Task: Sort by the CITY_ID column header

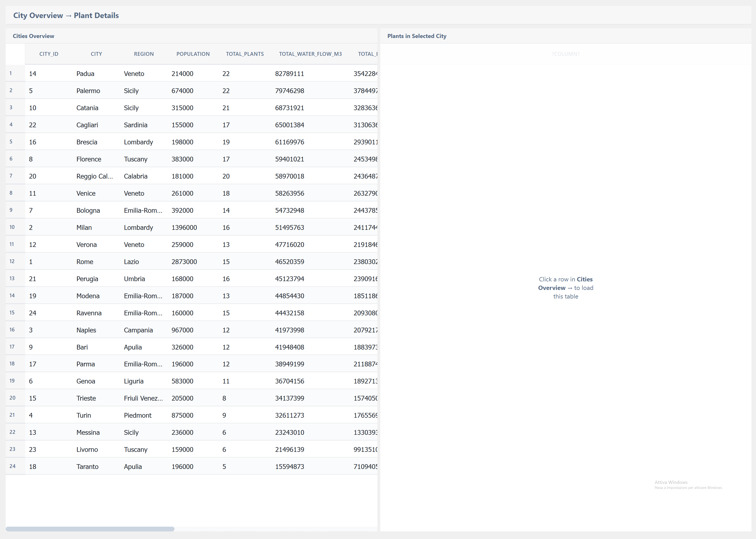Action: [49, 54]
